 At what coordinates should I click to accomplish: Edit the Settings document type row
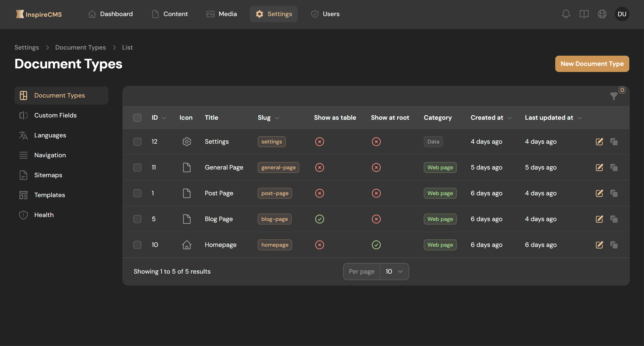pyautogui.click(x=599, y=142)
